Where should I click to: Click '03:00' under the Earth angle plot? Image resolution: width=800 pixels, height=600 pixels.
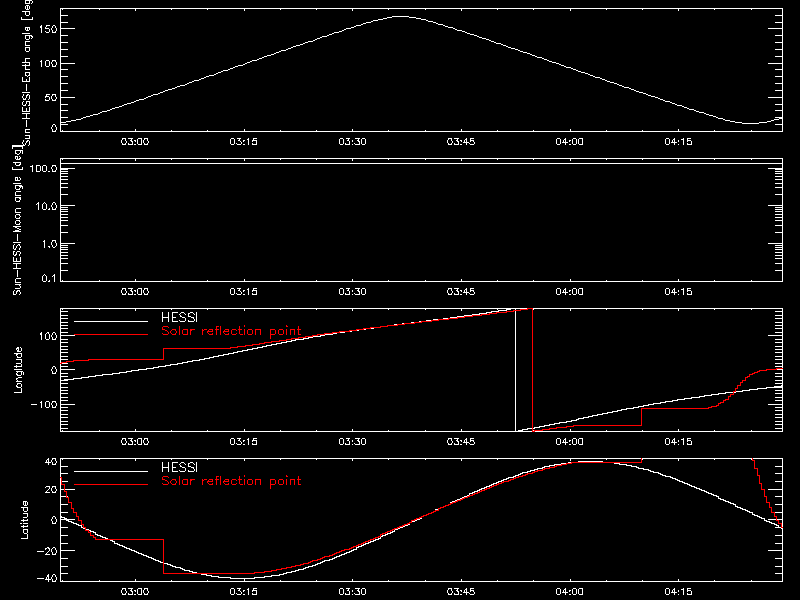[135, 141]
